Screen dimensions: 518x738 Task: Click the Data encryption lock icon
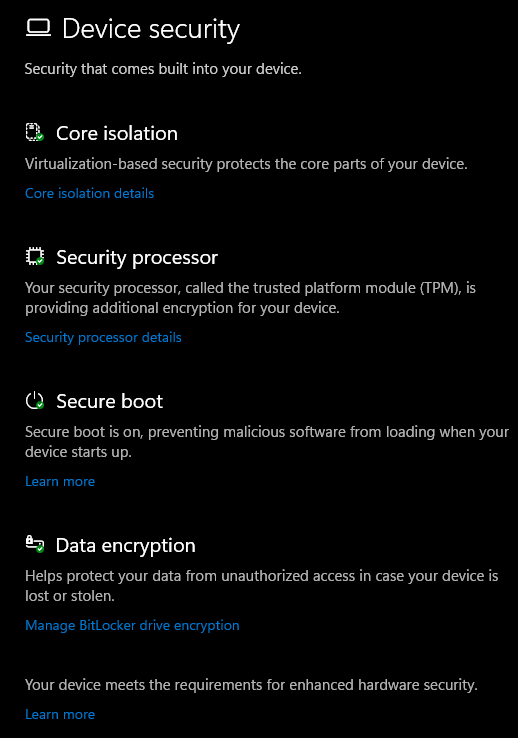pyautogui.click(x=34, y=544)
